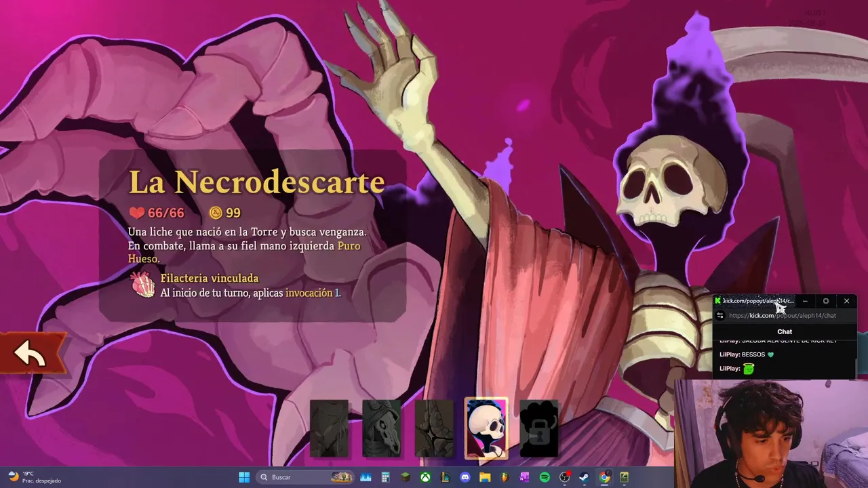Click the green halo emote in chat
Viewport: 868px width, 488px height.
[749, 369]
